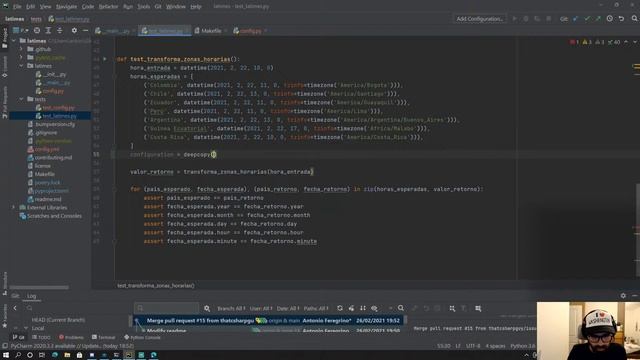
Task: Select Merge pull request #15 commit row
Action: [268, 320]
